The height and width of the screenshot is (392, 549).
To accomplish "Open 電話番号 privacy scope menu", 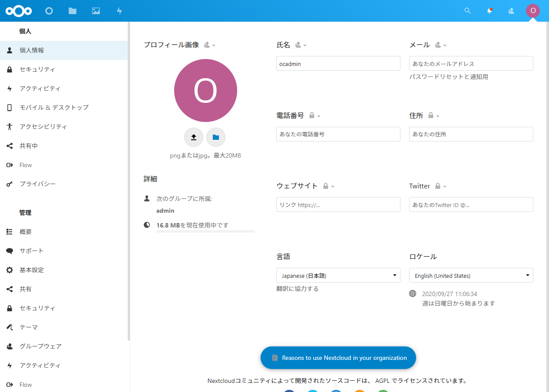I will point(314,115).
